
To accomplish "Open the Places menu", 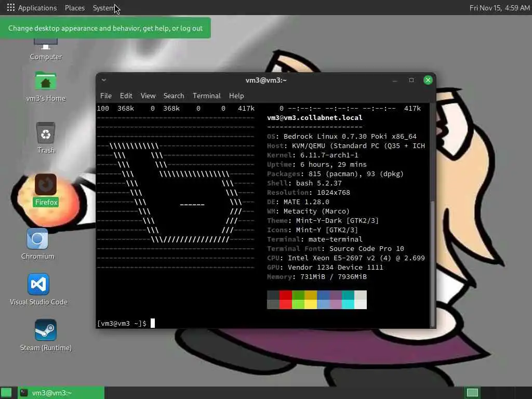I will point(75,8).
